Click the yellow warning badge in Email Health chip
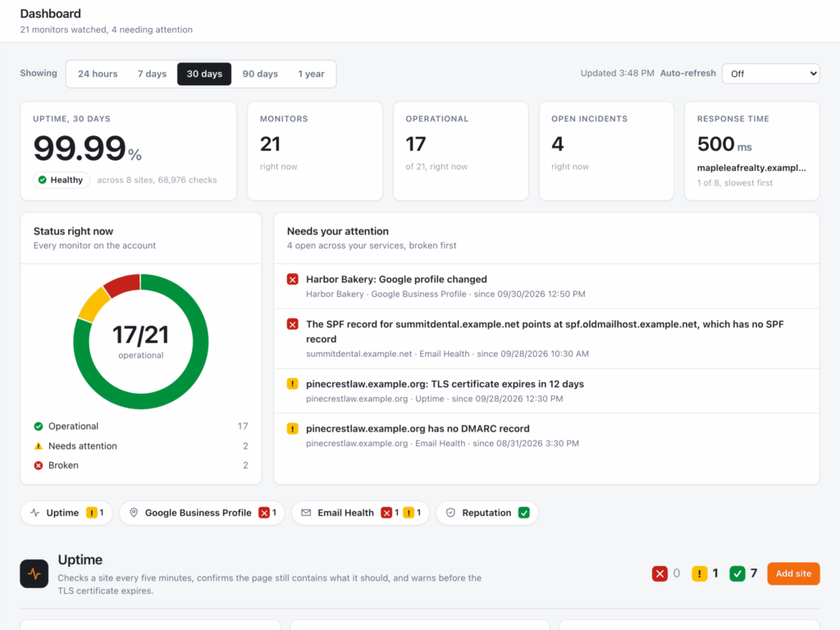Image resolution: width=840 pixels, height=630 pixels. (409, 513)
